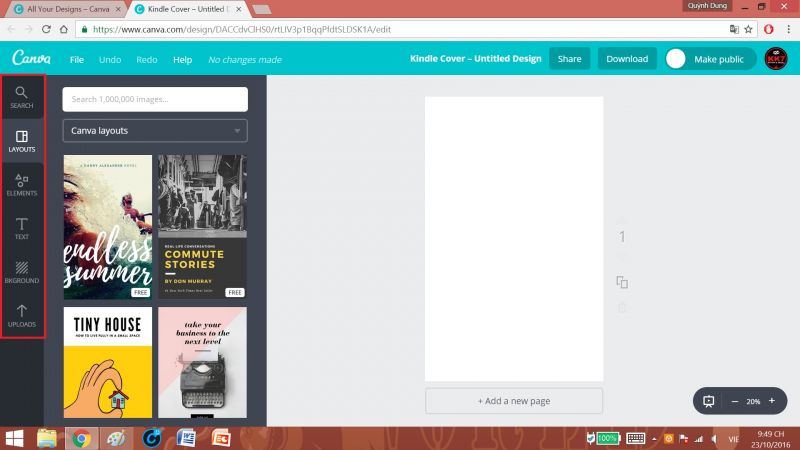Open the Search panel in sidebar
800x450 pixels.
point(21,97)
